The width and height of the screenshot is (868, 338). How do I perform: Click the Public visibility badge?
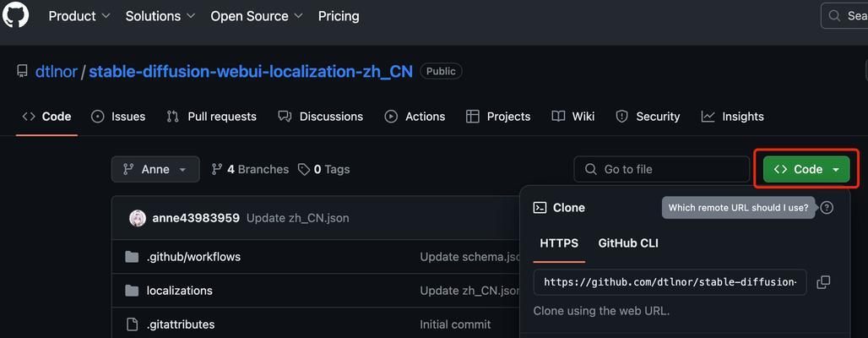442,72
